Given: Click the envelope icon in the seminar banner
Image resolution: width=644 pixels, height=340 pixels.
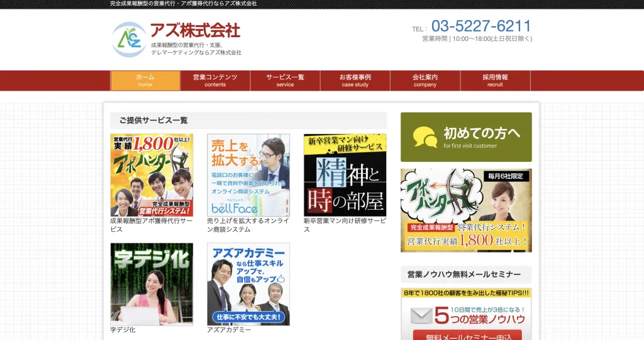Looking at the screenshot, I should point(421,315).
